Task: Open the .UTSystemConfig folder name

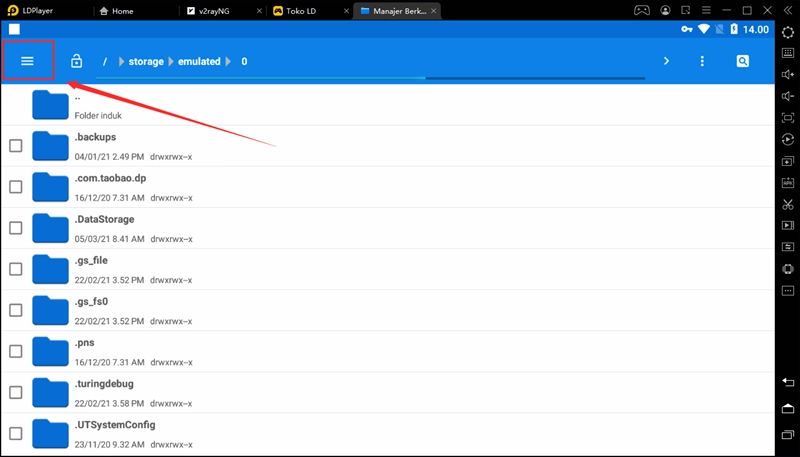Action: point(115,425)
